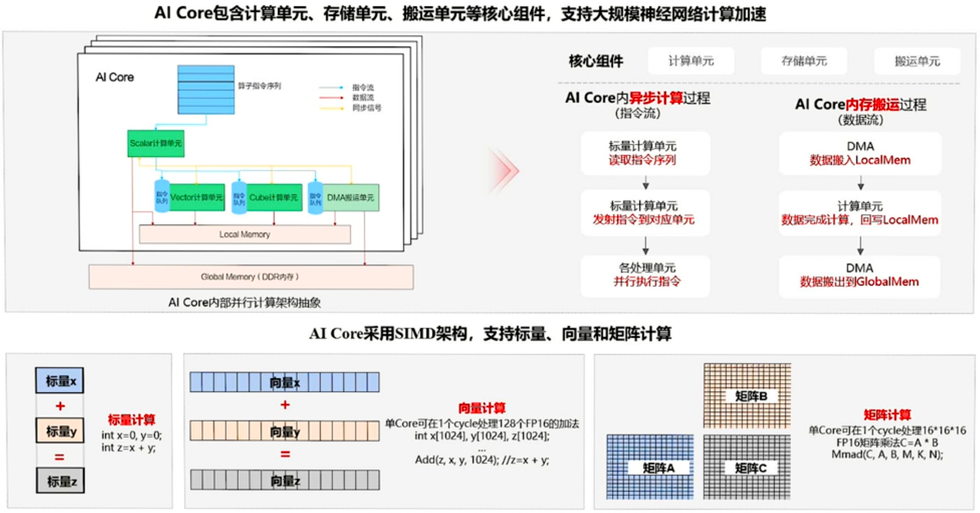Select the red 矩阵计算 label
Viewport: 980px width, 513px height.
(887, 415)
